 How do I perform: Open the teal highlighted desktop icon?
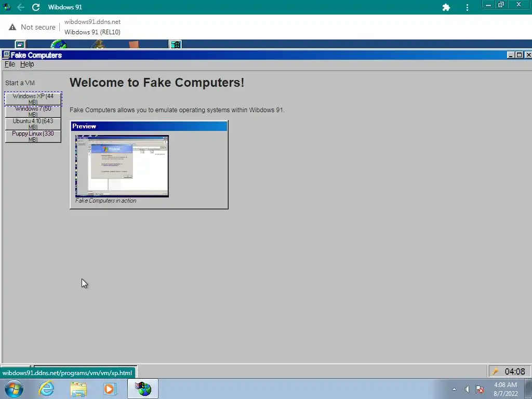point(176,44)
